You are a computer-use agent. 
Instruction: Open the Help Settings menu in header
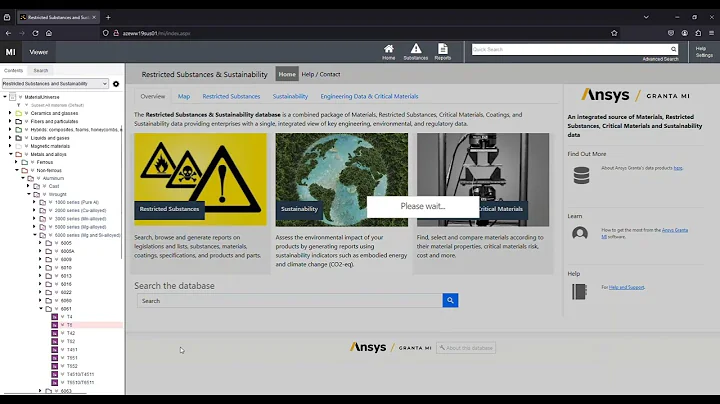click(704, 52)
